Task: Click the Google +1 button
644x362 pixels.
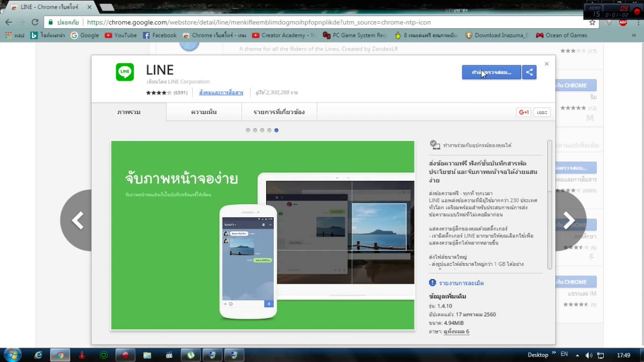Action: coord(524,112)
